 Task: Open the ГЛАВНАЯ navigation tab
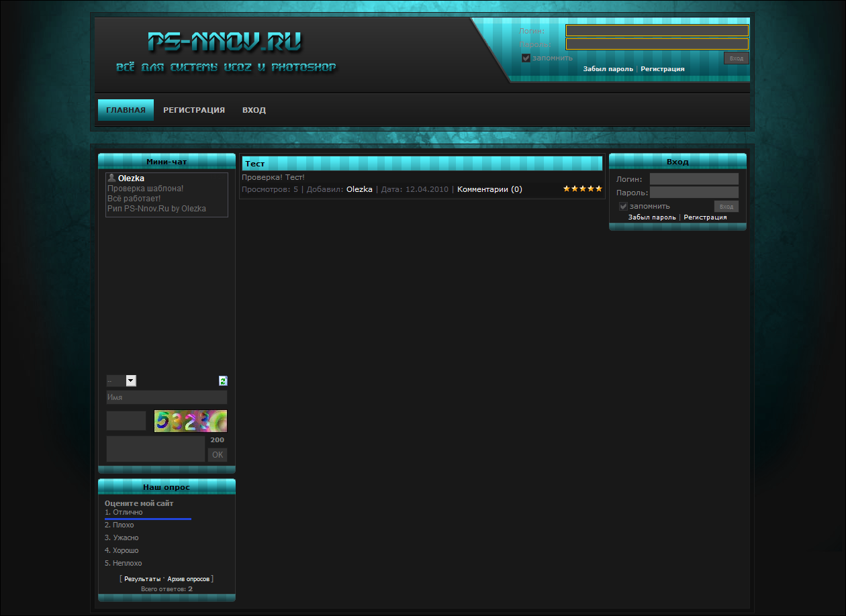coord(126,110)
